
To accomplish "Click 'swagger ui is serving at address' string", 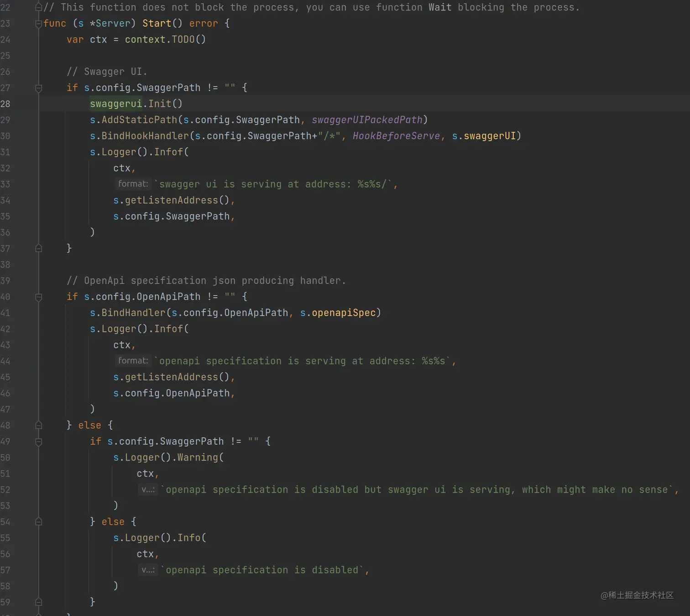I will click(255, 184).
